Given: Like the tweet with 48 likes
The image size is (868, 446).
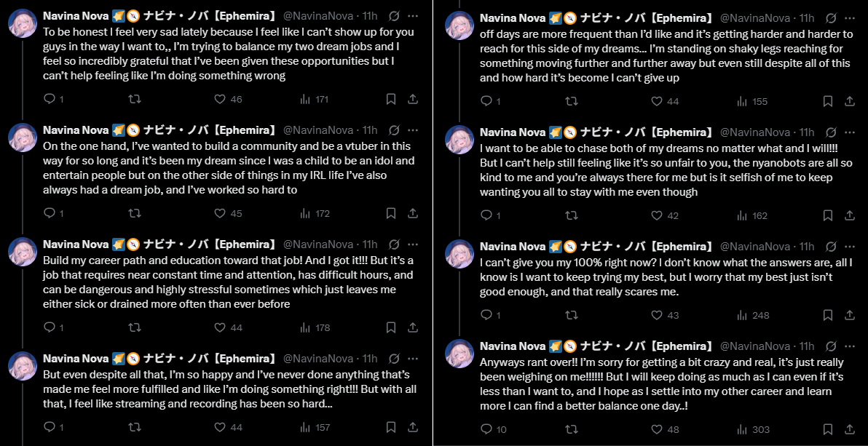Looking at the screenshot, I should click(x=658, y=429).
